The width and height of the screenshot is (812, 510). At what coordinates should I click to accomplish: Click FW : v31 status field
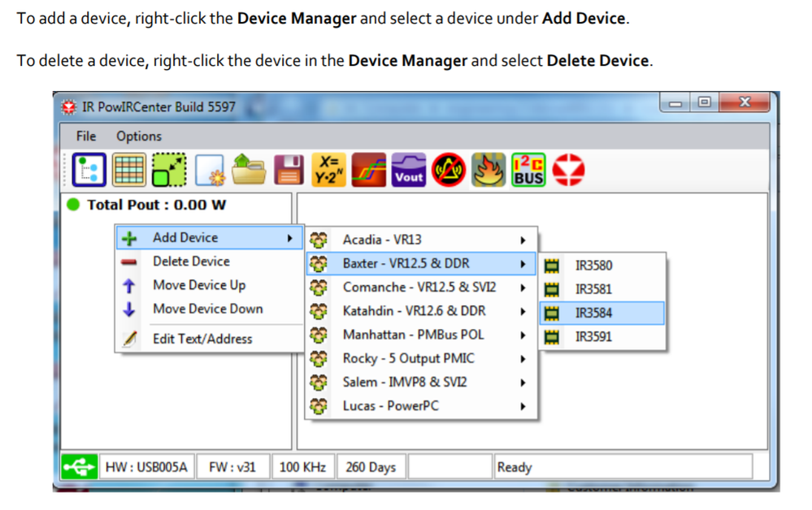[x=233, y=467]
